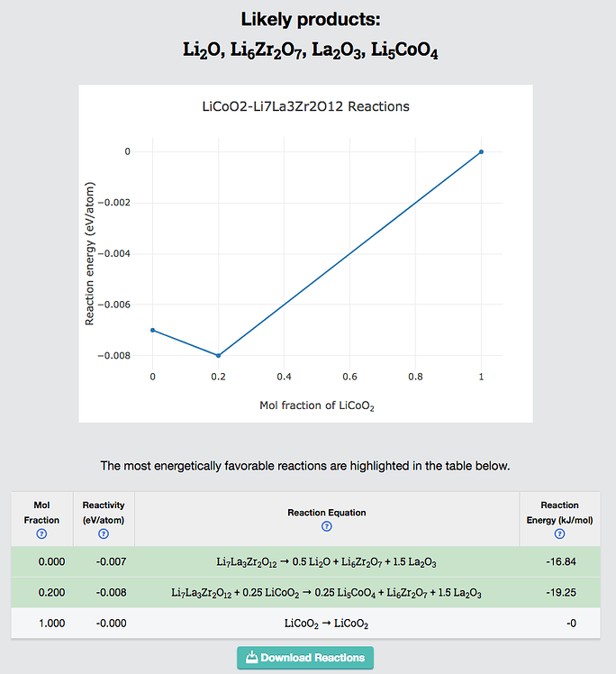This screenshot has height=674, width=616.
Task: Click the x-axis tick label 0.4
Action: [x=284, y=377]
